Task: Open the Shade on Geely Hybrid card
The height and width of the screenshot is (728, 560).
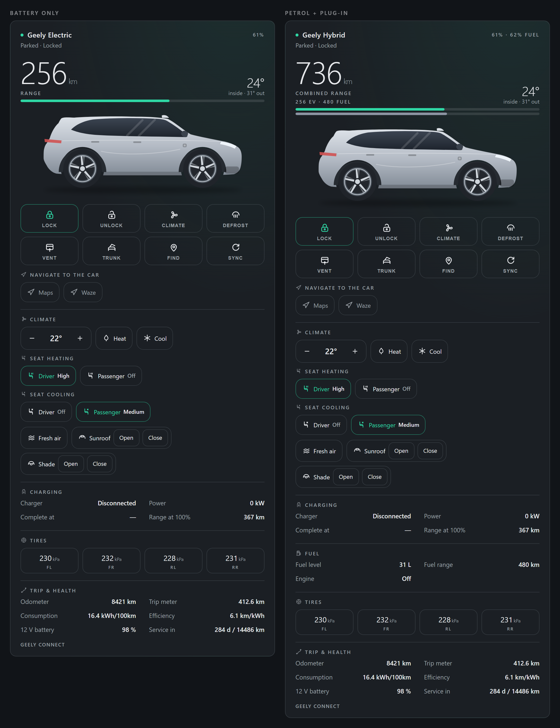Action: tap(345, 477)
